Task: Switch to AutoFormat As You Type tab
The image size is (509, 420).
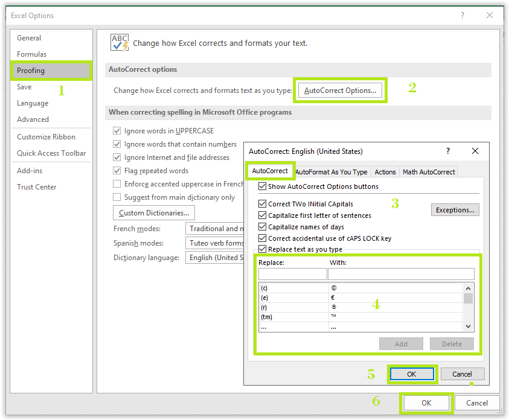Action: 331,172
